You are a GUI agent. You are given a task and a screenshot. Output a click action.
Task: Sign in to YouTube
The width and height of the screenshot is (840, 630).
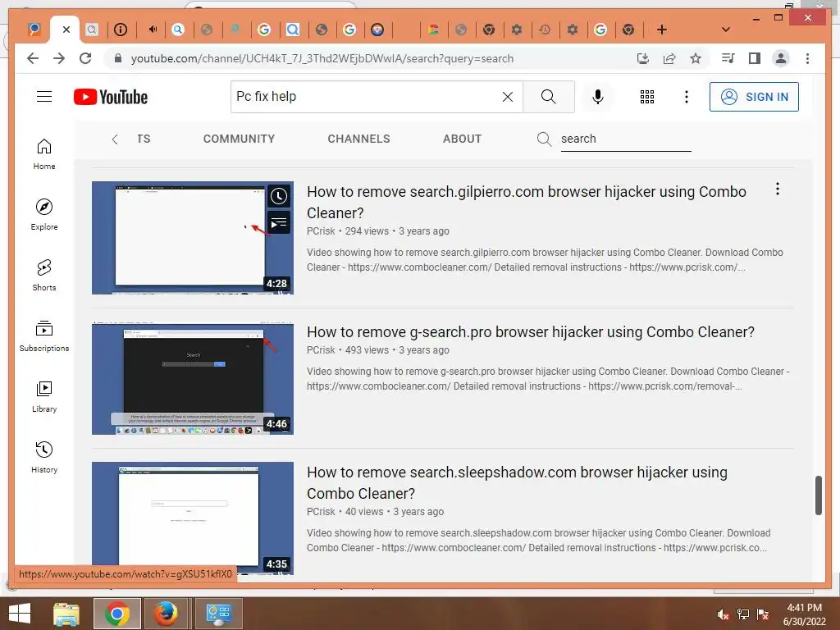754,97
